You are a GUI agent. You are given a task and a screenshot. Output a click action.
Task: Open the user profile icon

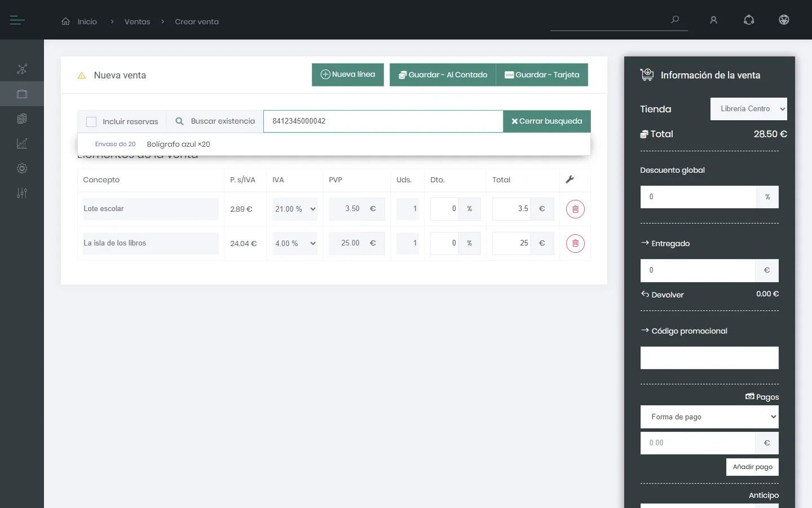click(713, 20)
